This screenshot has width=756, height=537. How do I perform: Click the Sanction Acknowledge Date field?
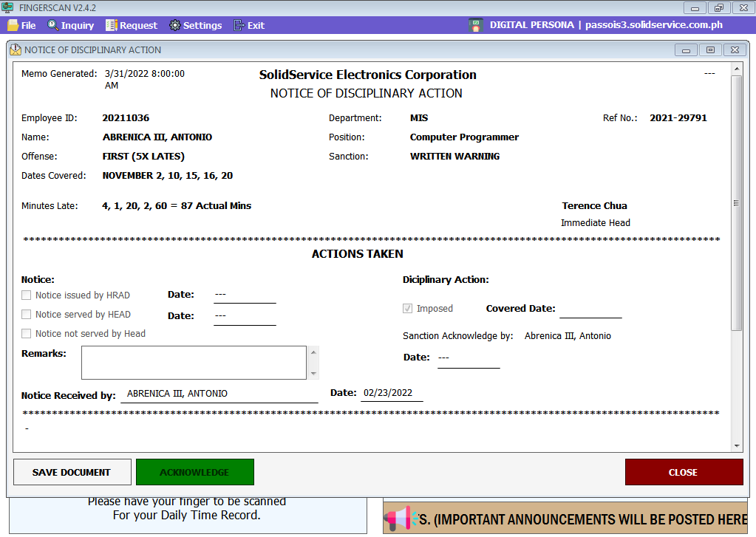coord(469,359)
